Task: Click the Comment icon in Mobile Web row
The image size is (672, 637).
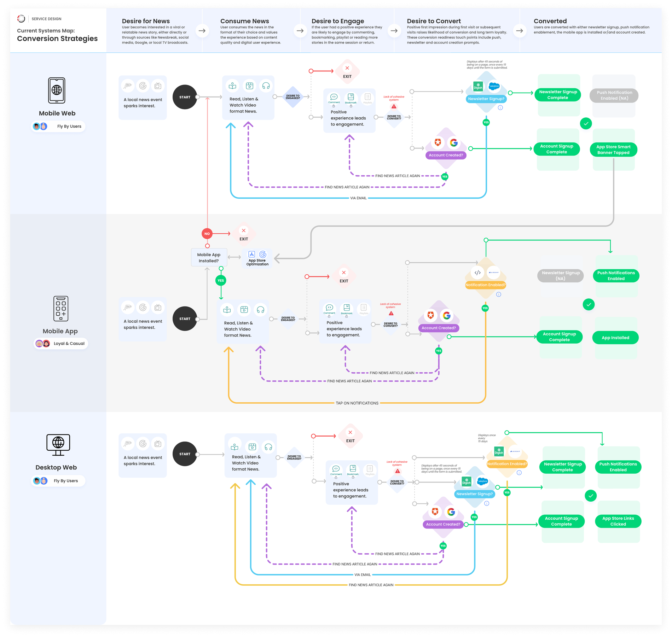Action: [334, 97]
